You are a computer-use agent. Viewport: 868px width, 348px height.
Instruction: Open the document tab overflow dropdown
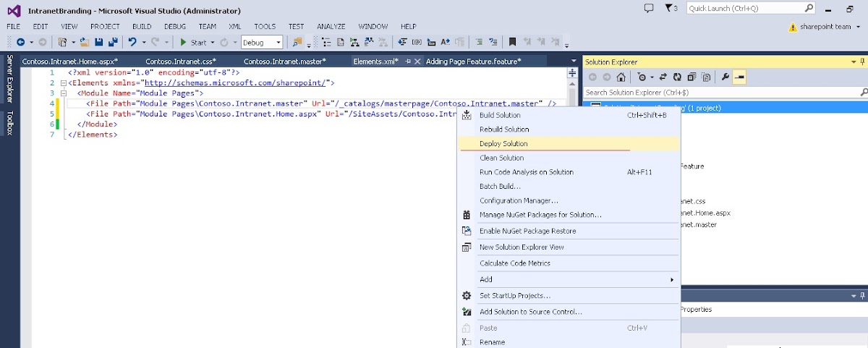coord(574,61)
